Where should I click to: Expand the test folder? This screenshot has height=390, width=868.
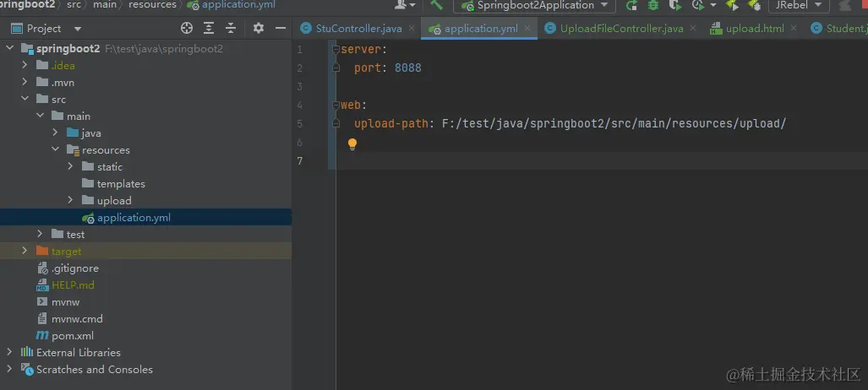tap(40, 234)
